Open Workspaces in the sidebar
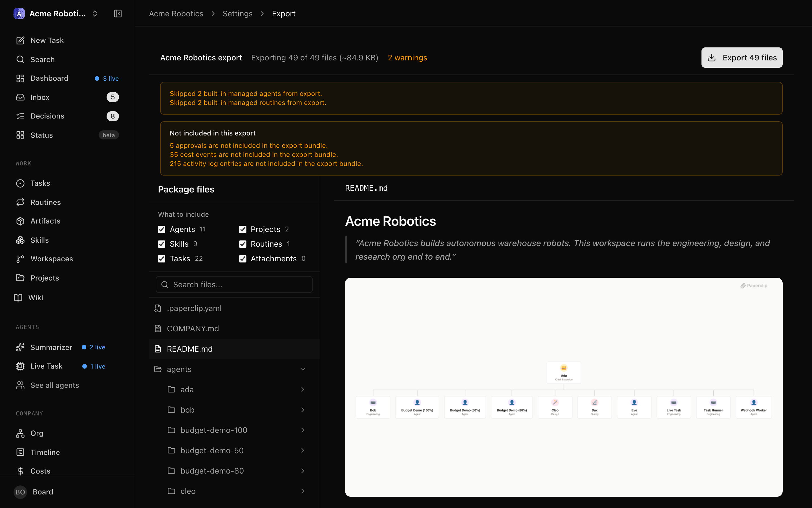This screenshot has height=508, width=812. click(67, 259)
